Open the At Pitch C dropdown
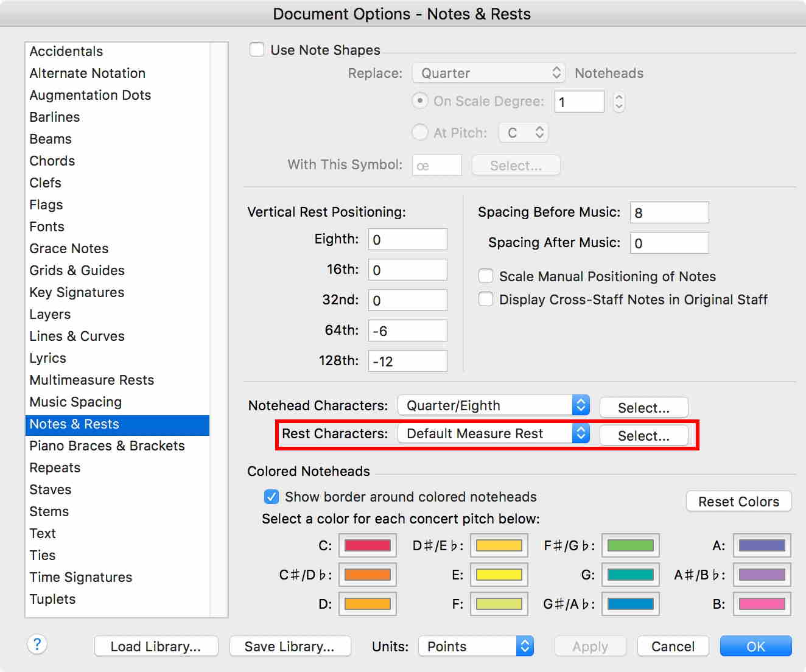This screenshot has height=672, width=806. 524,132
